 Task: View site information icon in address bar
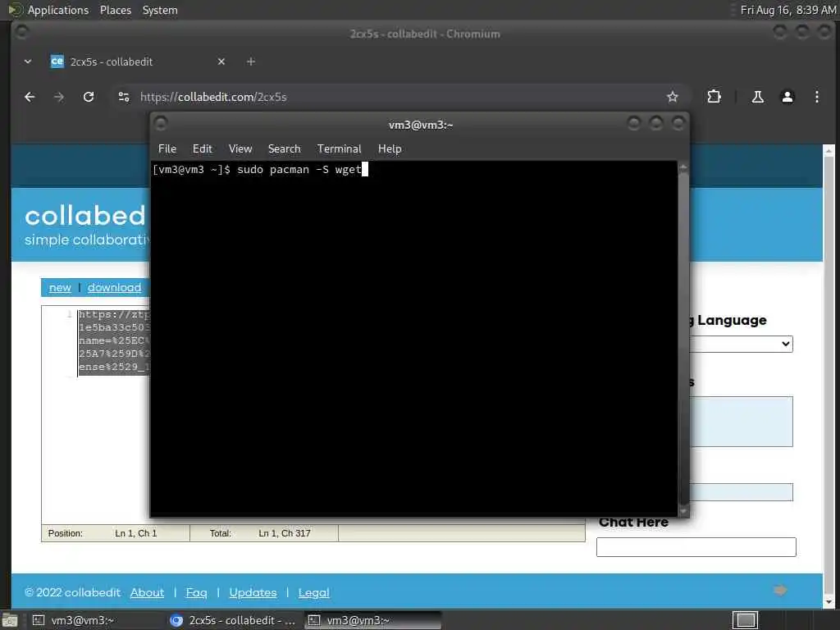point(124,97)
